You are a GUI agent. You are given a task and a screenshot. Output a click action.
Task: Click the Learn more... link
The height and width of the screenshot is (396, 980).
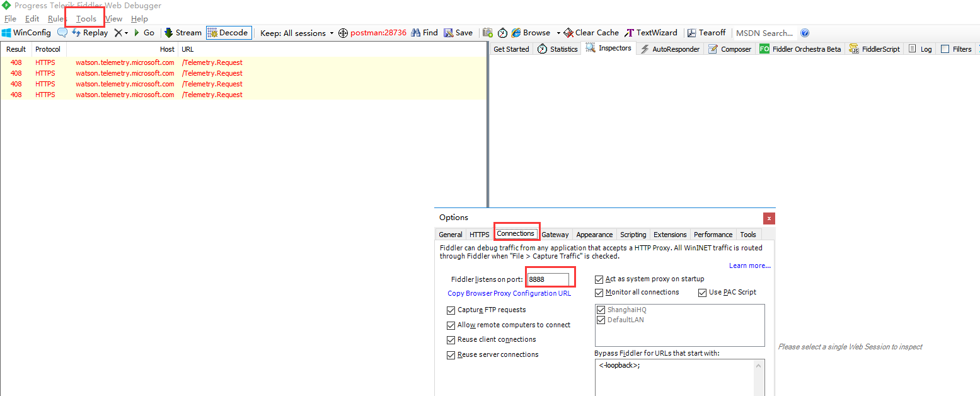pos(750,265)
